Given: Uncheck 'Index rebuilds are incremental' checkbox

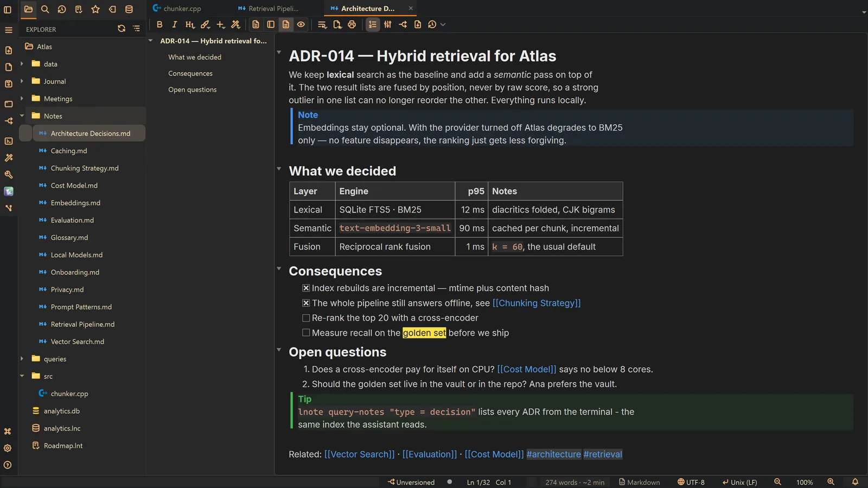Looking at the screenshot, I should click(x=306, y=288).
